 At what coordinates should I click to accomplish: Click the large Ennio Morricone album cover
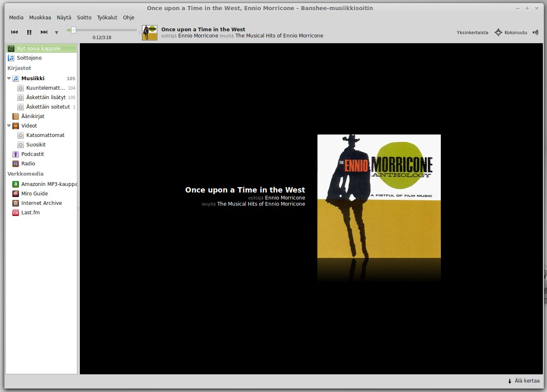coord(379,196)
